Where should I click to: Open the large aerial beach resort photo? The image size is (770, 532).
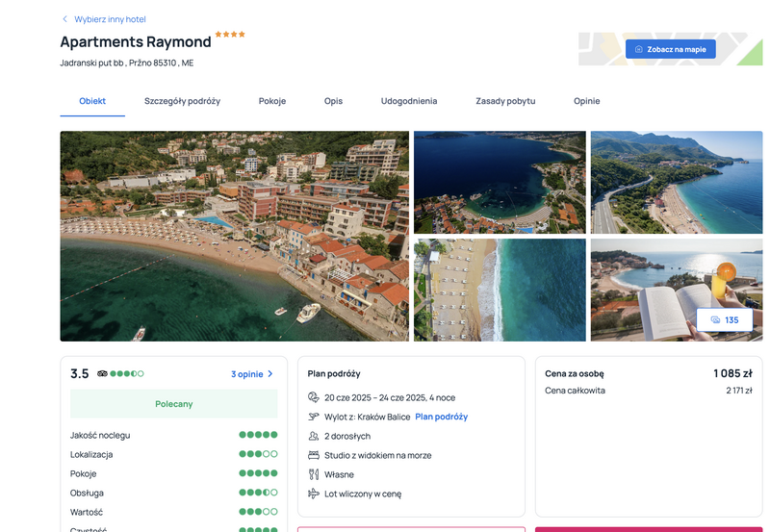tap(234, 236)
